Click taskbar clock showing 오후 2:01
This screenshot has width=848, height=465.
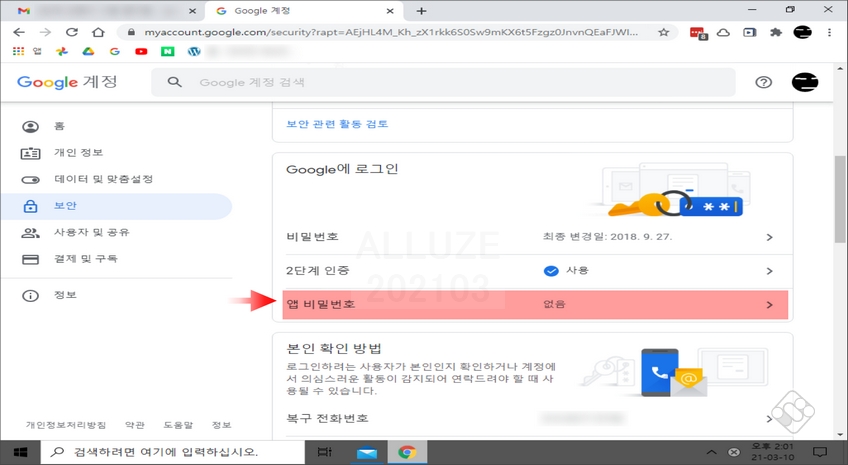tap(773, 452)
